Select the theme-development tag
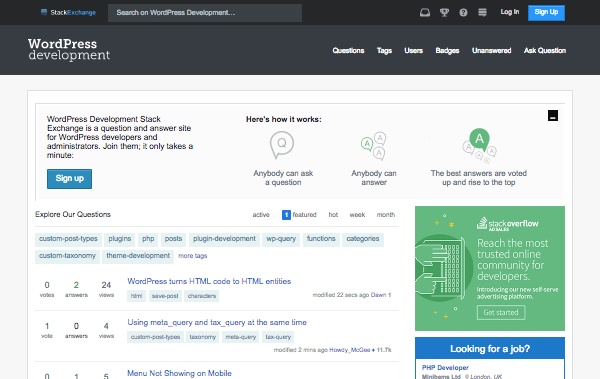This screenshot has width=600, height=379. (138, 256)
